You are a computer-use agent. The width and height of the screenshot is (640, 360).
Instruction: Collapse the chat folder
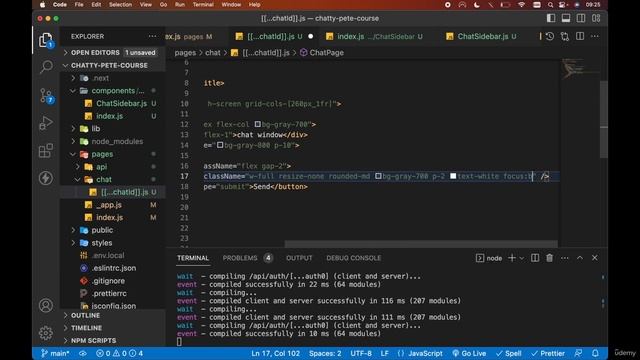[113, 179]
